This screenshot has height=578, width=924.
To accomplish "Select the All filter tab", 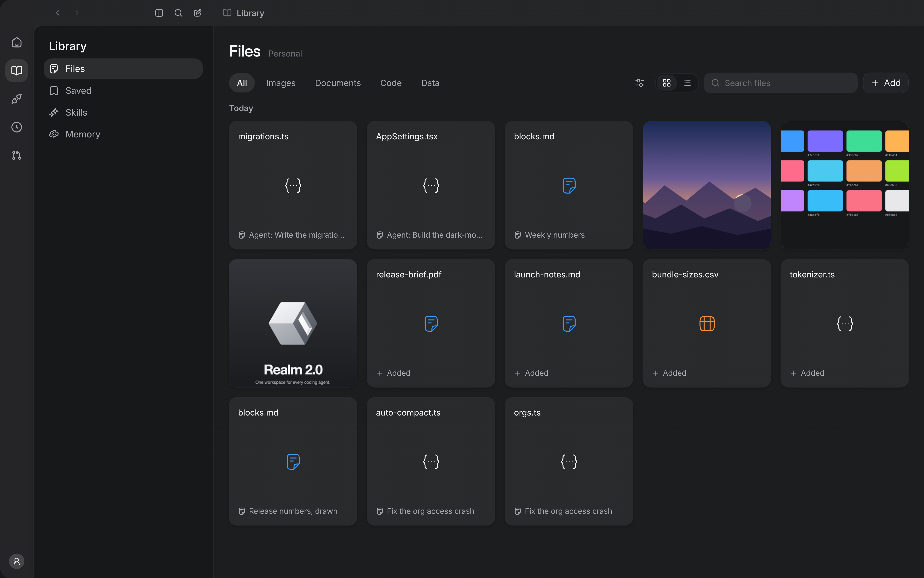I will pyautogui.click(x=242, y=83).
